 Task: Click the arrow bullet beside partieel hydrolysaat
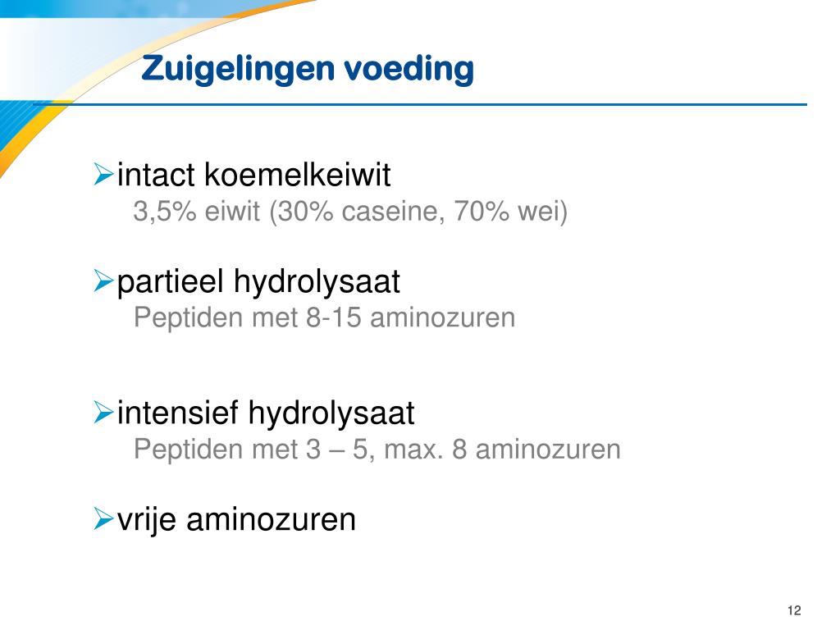[103, 281]
